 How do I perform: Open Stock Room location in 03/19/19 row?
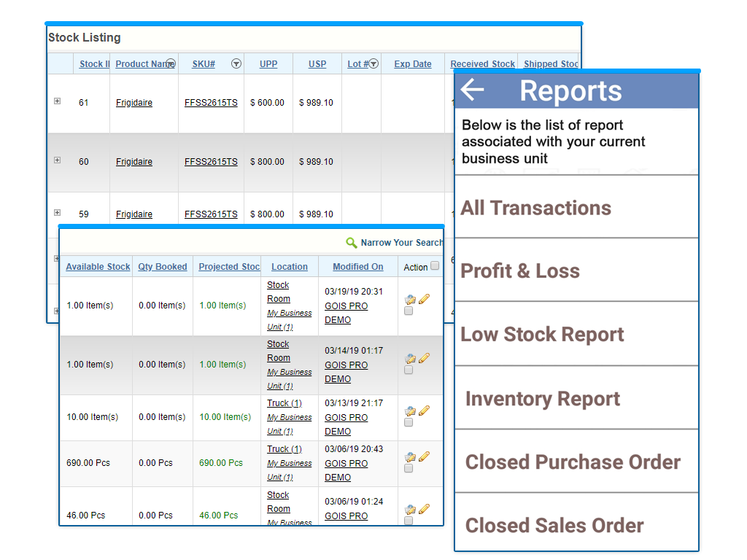tap(278, 292)
